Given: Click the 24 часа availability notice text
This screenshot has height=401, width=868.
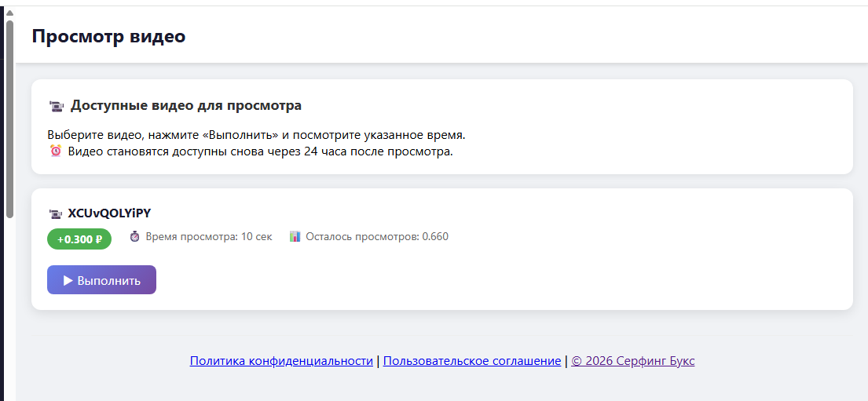Looking at the screenshot, I should coord(260,151).
